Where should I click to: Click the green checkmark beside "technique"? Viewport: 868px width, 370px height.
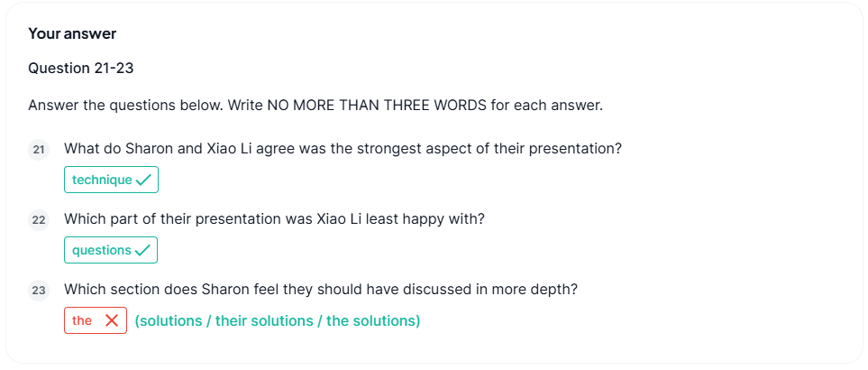pyautogui.click(x=143, y=180)
